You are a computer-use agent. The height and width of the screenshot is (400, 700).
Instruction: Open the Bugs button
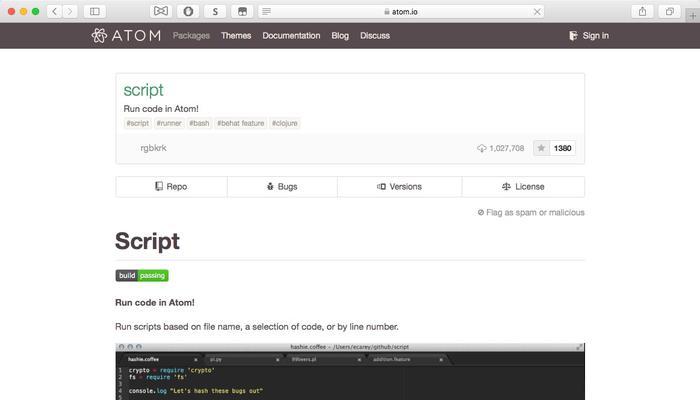pos(282,187)
